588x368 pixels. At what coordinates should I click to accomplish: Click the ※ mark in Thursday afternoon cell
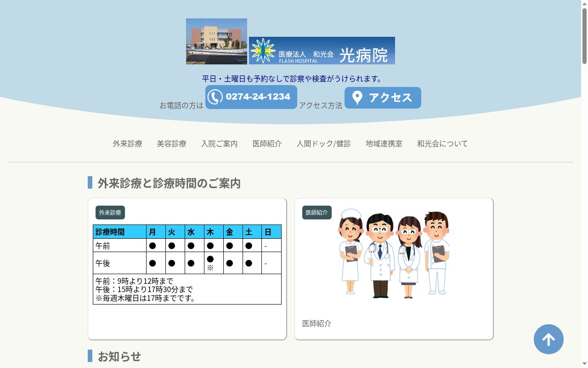pos(210,268)
